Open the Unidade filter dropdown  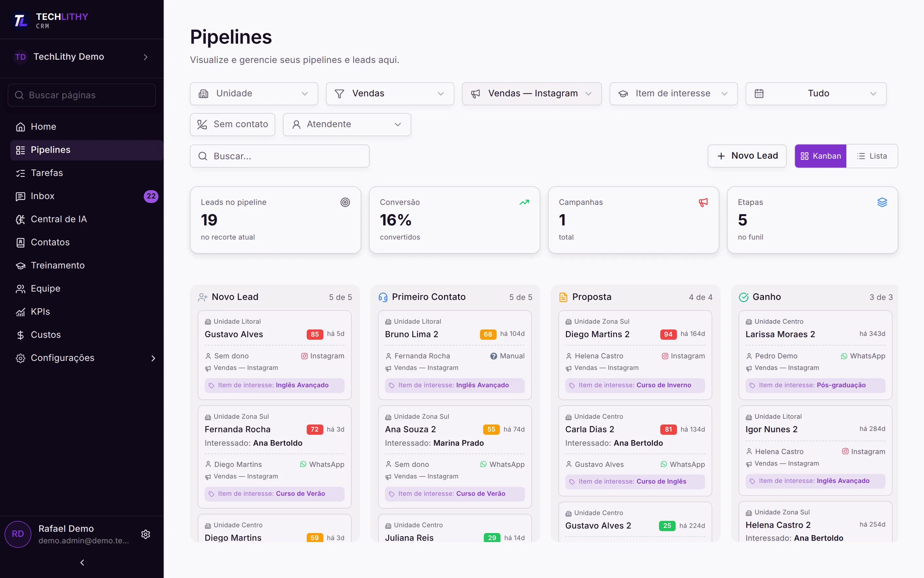pos(254,94)
